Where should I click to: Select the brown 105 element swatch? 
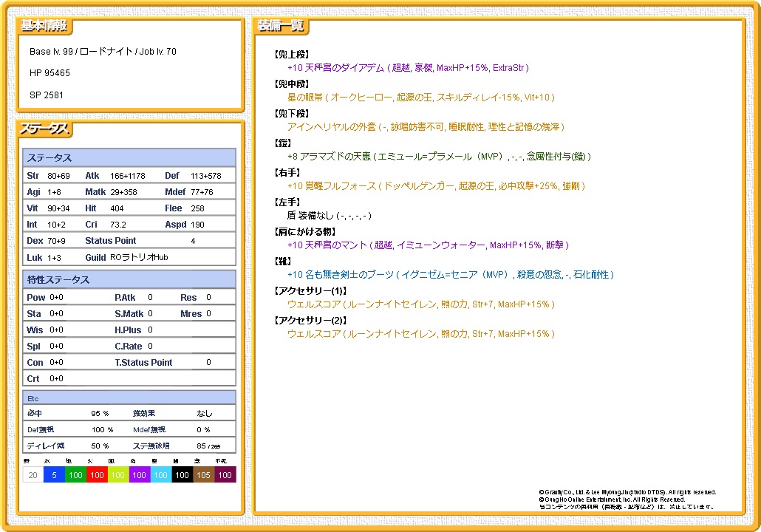click(204, 475)
